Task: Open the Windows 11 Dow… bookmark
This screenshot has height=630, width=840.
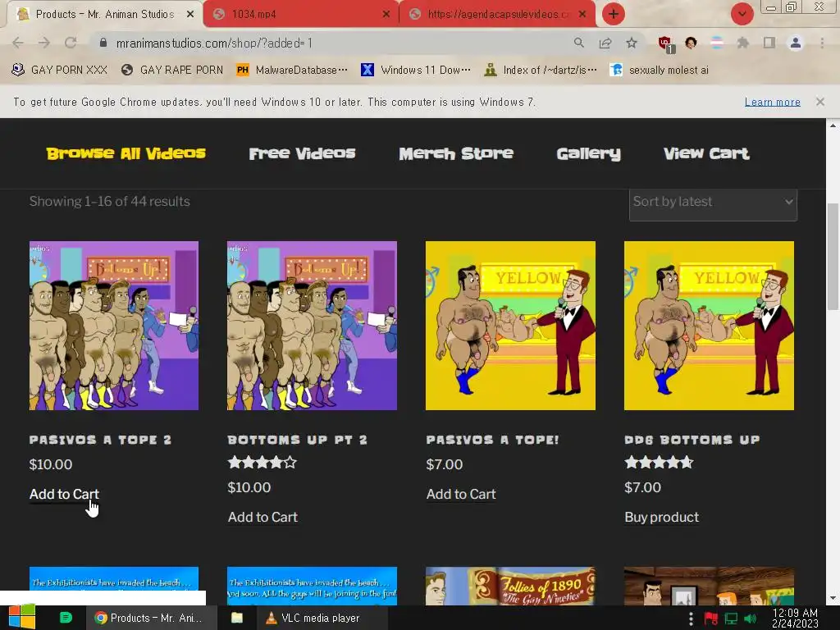Action: click(416, 70)
